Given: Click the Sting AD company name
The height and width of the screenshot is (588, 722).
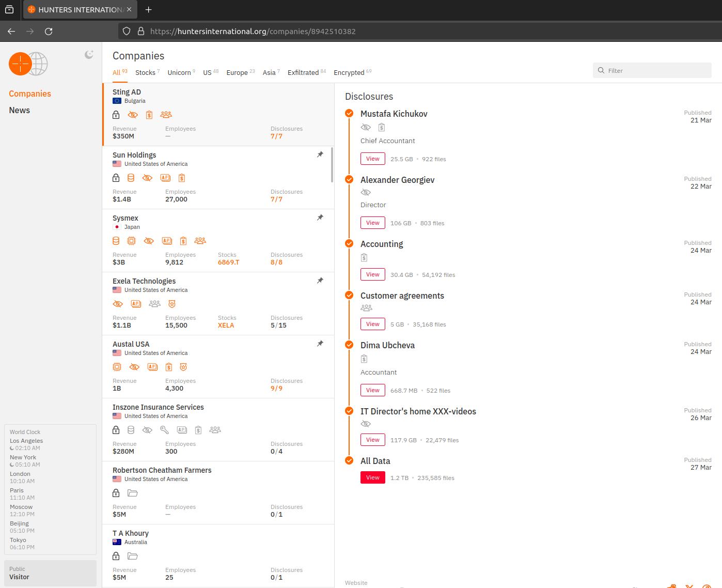Looking at the screenshot, I should pos(127,92).
